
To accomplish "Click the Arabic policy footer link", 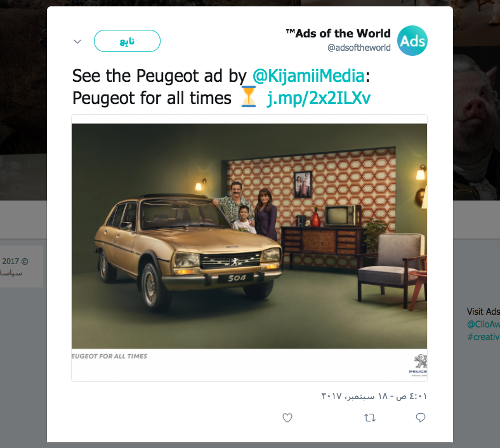I will [x=11, y=273].
